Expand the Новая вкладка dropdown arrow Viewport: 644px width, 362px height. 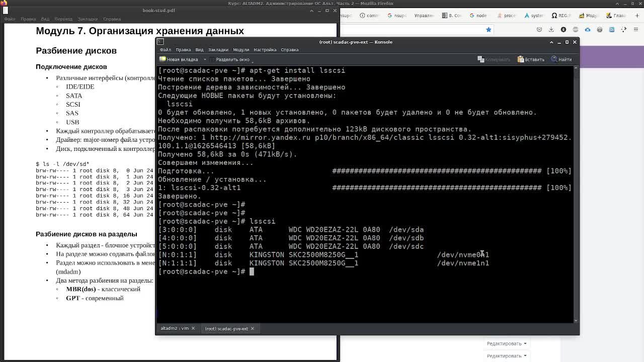coord(205,59)
